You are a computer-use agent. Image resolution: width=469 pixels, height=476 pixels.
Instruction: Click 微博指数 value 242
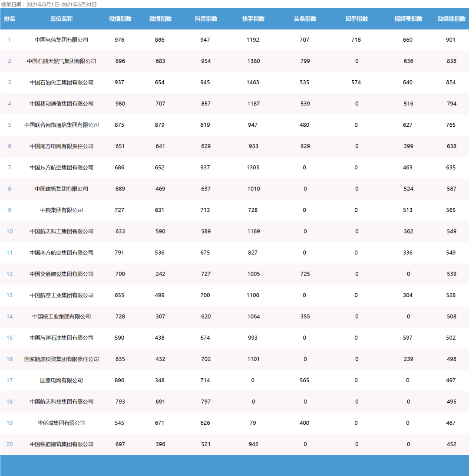click(160, 274)
